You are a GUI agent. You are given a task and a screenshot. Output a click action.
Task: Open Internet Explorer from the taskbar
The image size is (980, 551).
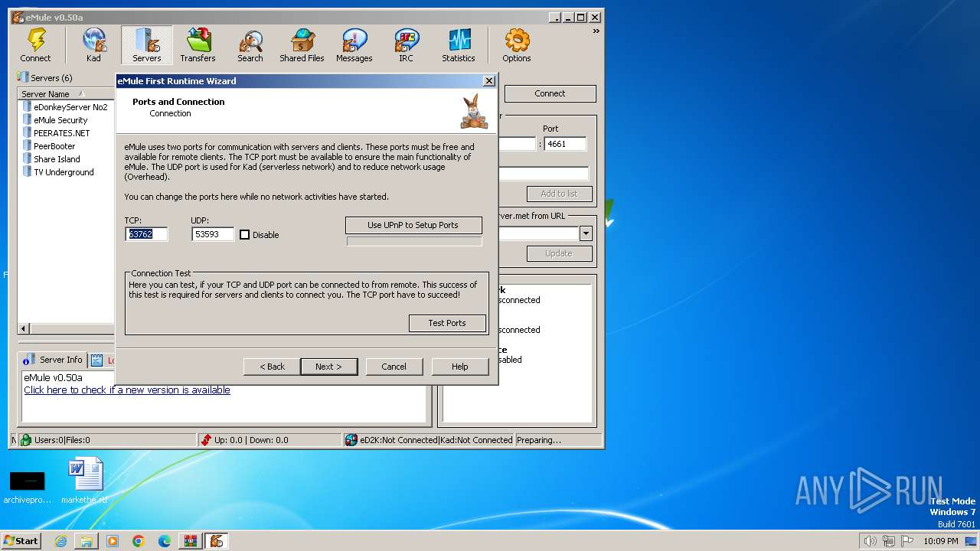60,541
